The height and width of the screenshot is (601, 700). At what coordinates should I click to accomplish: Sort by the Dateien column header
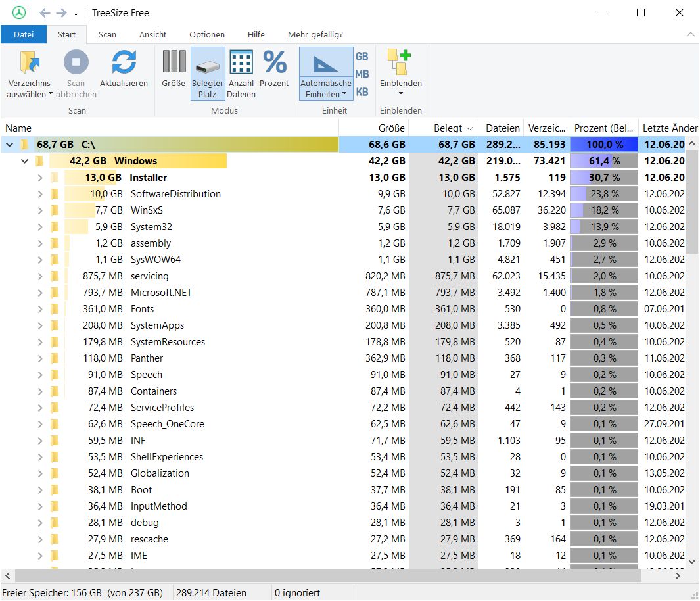[x=502, y=128]
